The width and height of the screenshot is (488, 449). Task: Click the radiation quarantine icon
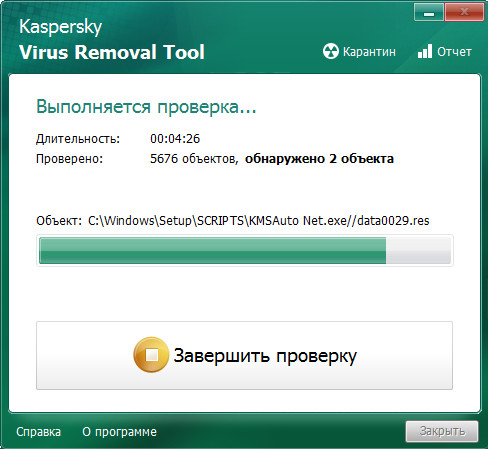point(331,51)
